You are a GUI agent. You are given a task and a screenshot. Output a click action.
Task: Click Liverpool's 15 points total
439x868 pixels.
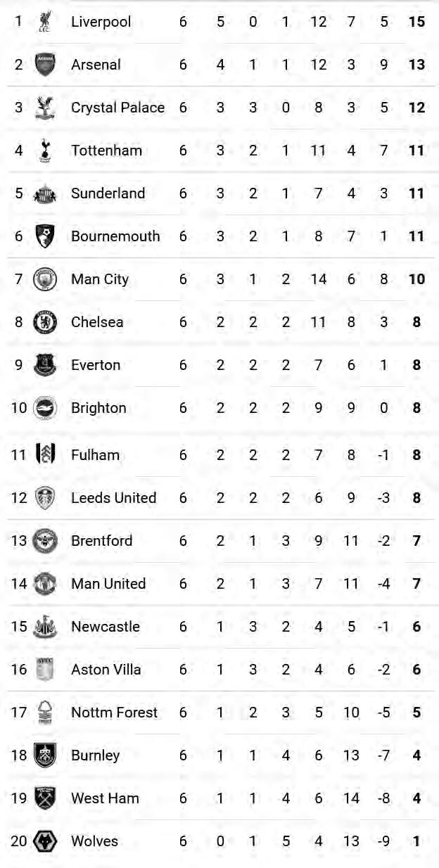tap(416, 22)
